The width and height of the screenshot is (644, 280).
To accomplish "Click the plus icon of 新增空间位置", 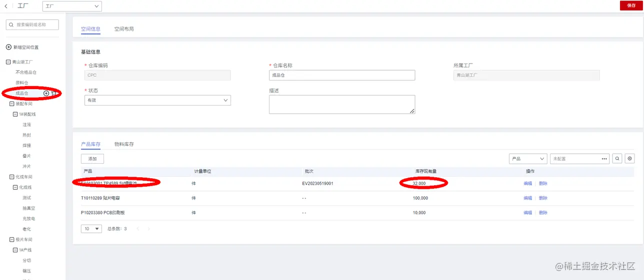I will [x=8, y=47].
